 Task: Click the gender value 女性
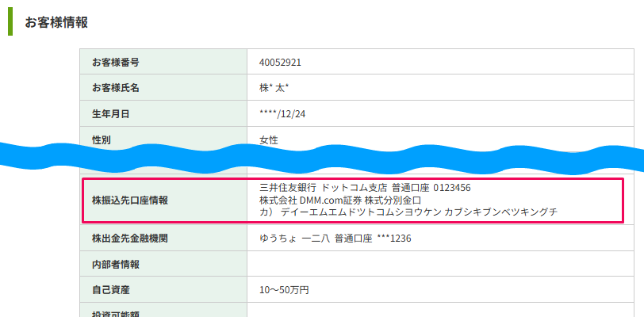click(269, 139)
